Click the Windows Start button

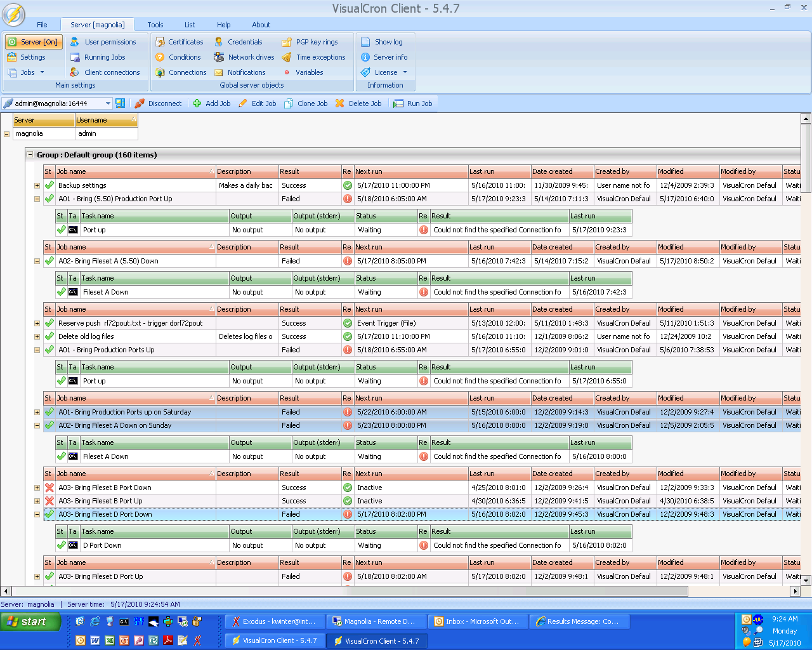(x=30, y=621)
